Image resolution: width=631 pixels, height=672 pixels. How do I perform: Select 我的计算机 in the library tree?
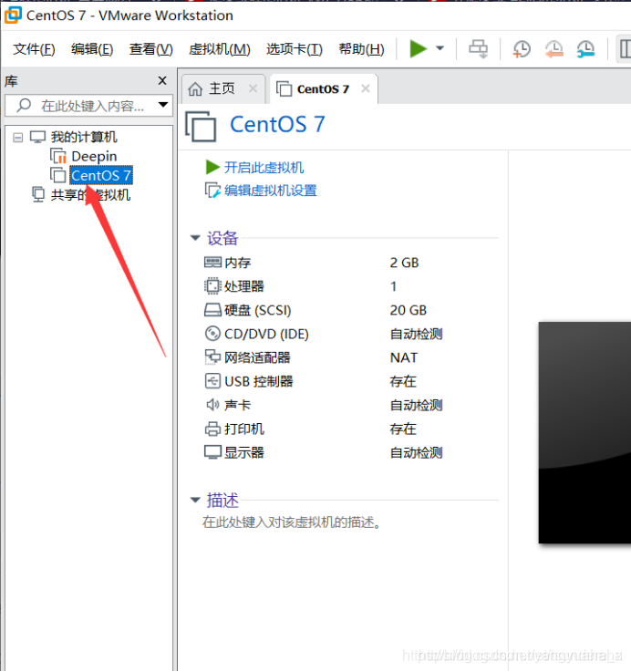pyautogui.click(x=84, y=137)
